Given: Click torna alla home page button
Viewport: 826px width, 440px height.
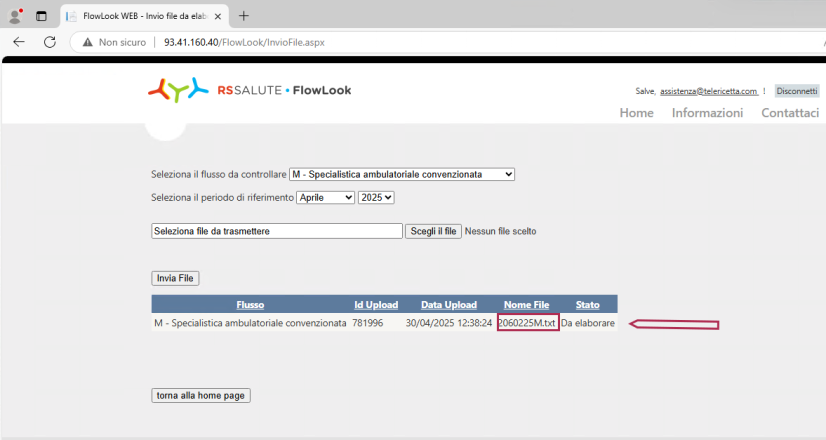Looking at the screenshot, I should click(201, 395).
